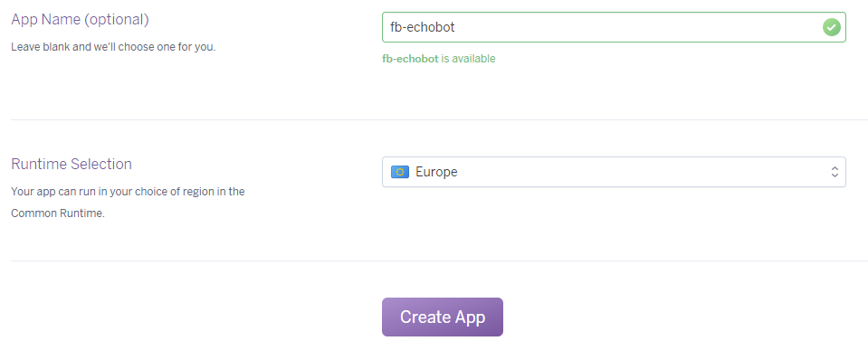
Task: Click the 'Runtime Selection' heading
Action: pyautogui.click(x=72, y=164)
